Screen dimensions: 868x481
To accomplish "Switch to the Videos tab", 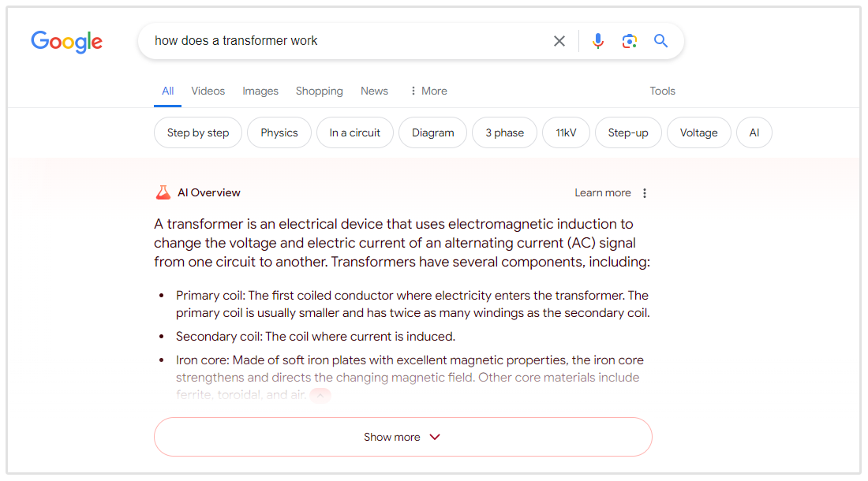I will 208,91.
